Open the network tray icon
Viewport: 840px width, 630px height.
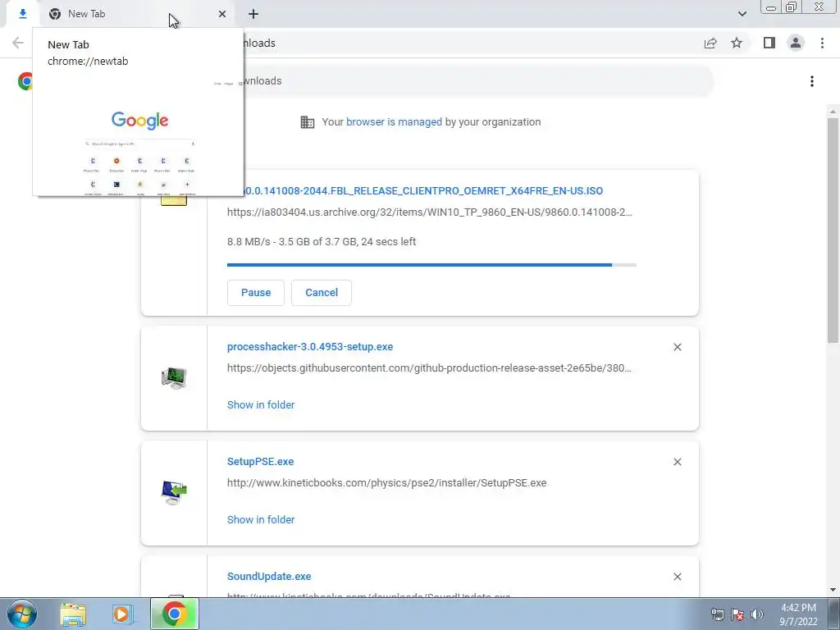tap(717, 614)
